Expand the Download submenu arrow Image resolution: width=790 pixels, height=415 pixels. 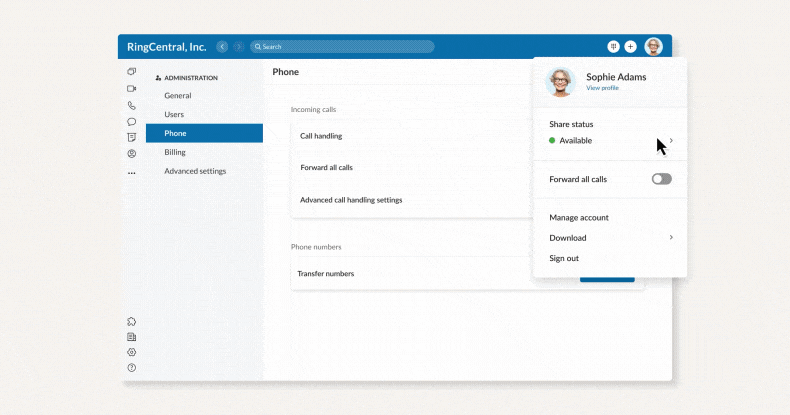[671, 238]
